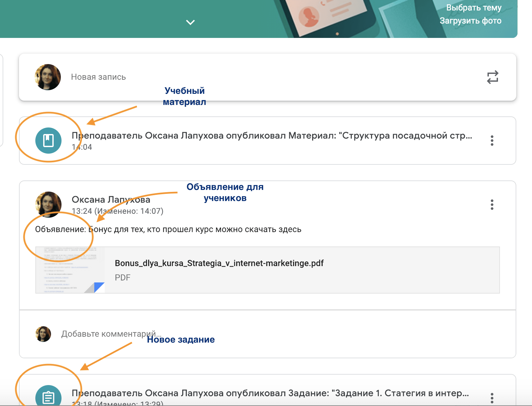
Task: Click the announcement text about the course bonus
Action: click(168, 229)
